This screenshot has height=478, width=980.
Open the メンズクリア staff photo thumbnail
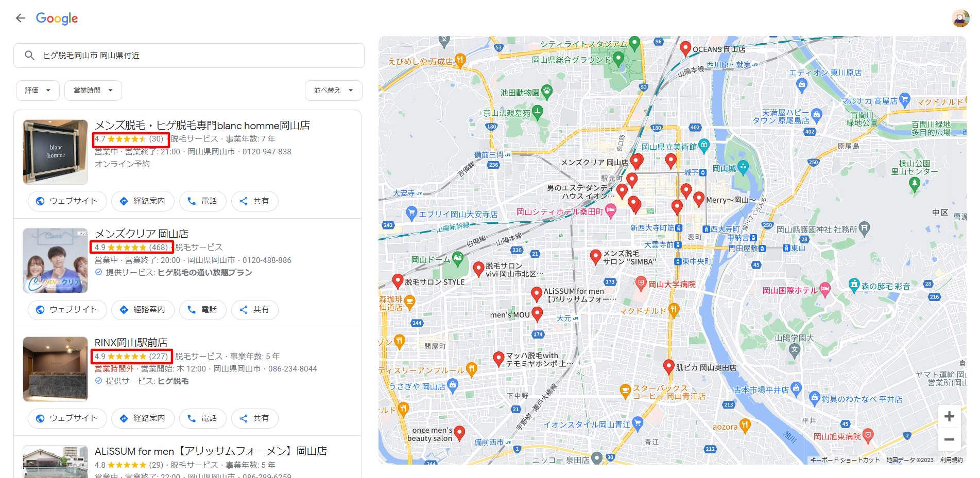tap(55, 260)
